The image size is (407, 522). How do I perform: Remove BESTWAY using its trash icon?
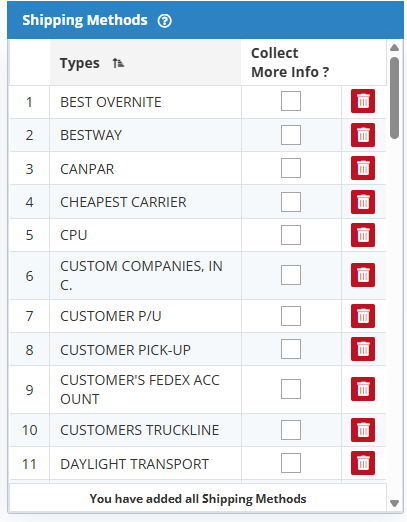click(363, 135)
